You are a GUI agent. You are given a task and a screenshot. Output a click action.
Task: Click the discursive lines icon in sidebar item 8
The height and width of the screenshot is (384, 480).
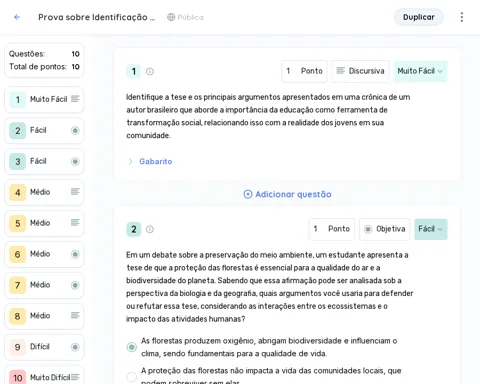pos(75,315)
